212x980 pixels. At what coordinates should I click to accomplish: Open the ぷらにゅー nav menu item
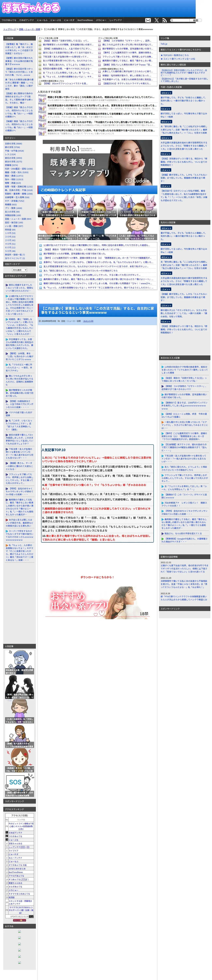coord(101,20)
